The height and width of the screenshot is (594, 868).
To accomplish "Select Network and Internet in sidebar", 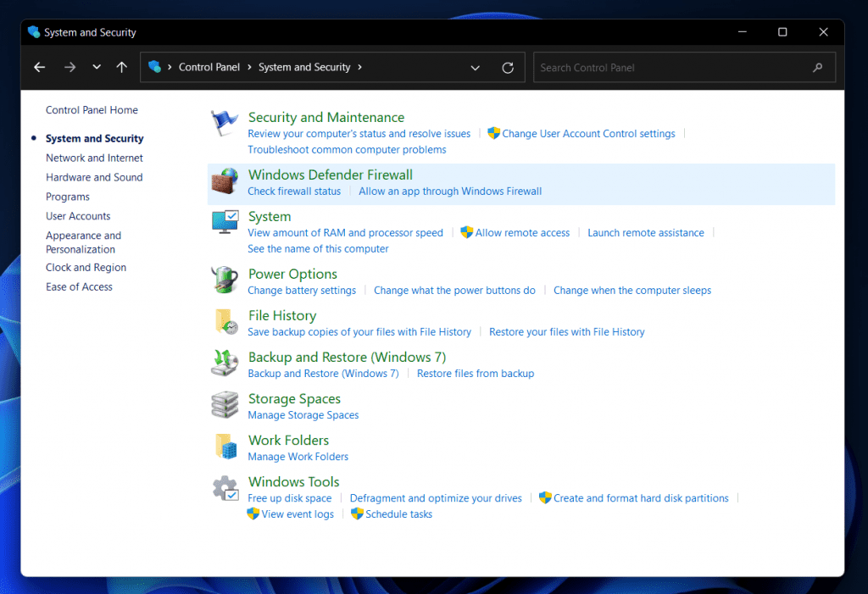I will tap(94, 158).
